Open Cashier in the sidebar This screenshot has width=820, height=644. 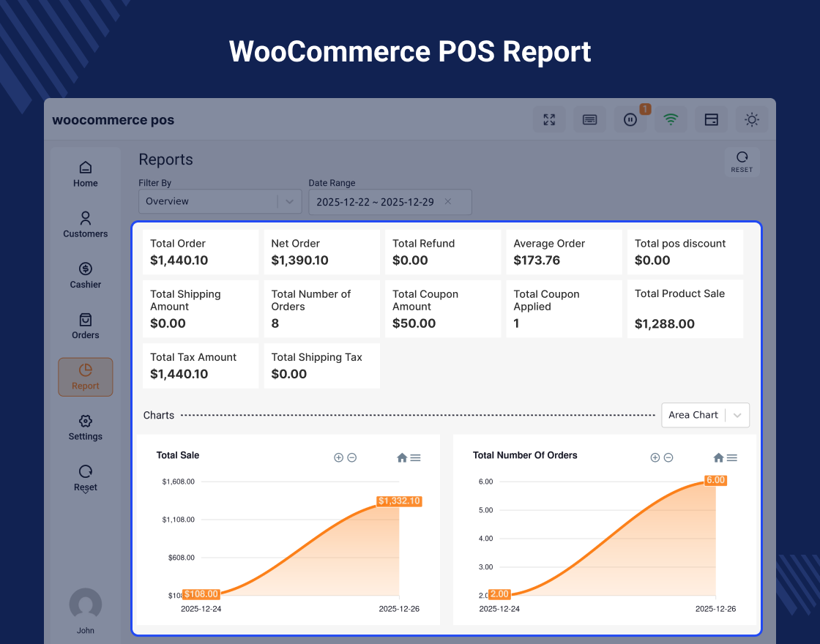[85, 275]
